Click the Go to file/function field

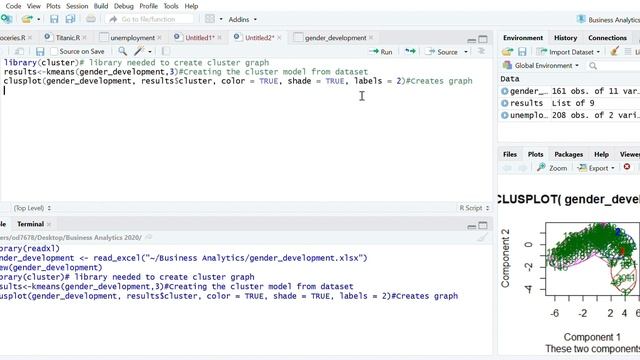[149, 19]
